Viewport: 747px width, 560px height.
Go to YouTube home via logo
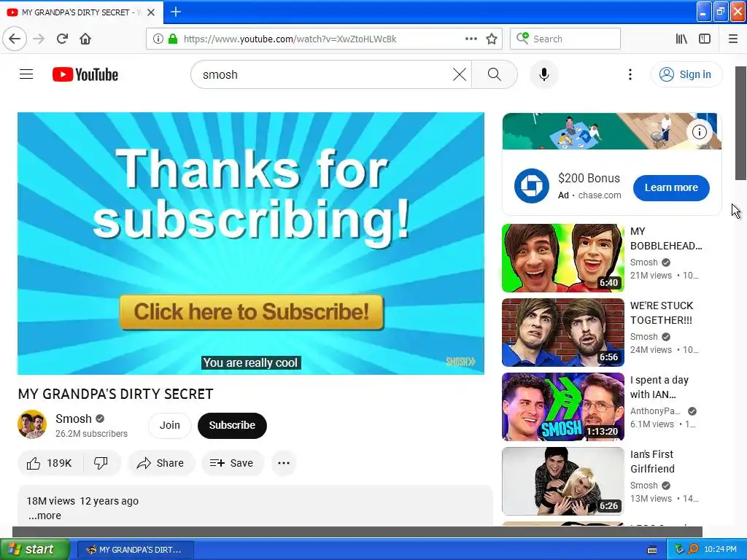point(85,75)
